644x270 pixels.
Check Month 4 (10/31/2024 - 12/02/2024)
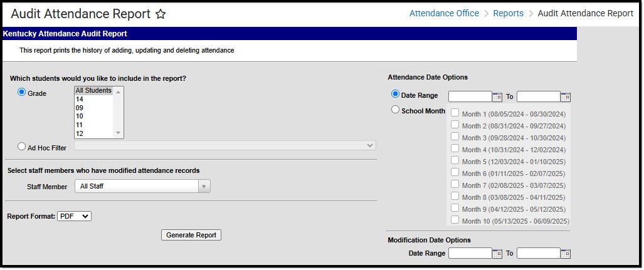[455, 148]
